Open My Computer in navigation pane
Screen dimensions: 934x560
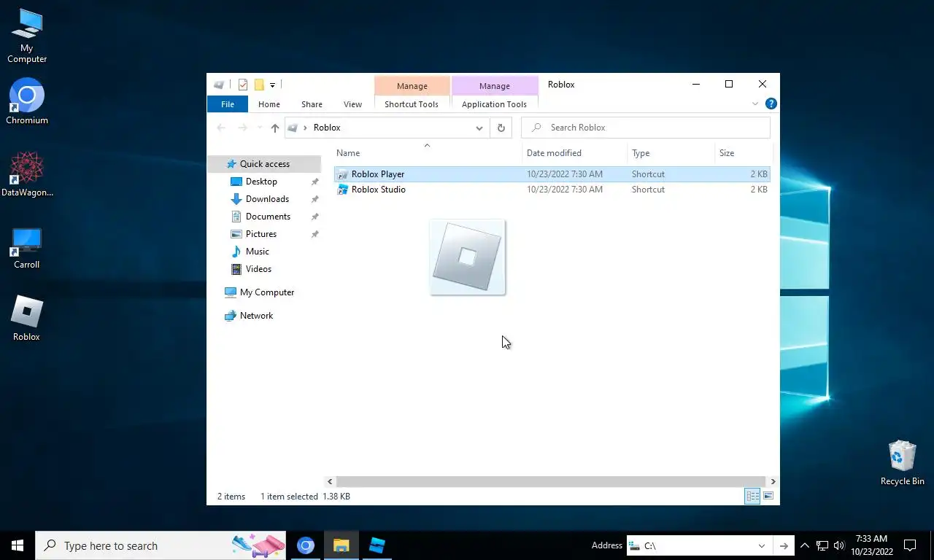tap(266, 292)
